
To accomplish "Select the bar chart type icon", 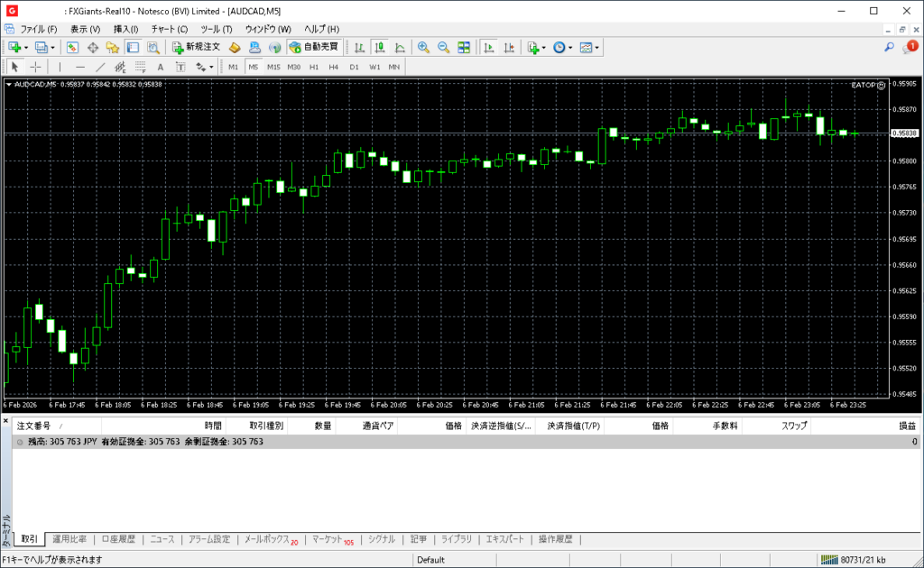I will pyautogui.click(x=360, y=47).
